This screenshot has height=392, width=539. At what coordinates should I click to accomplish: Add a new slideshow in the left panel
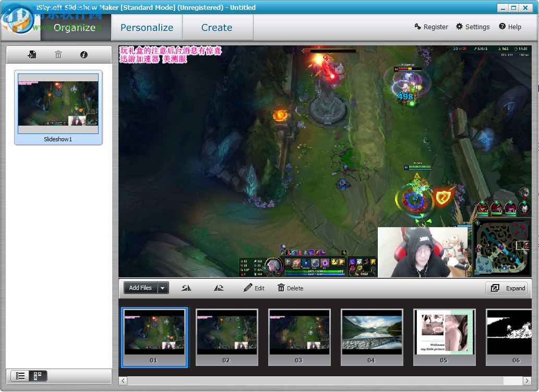32,54
